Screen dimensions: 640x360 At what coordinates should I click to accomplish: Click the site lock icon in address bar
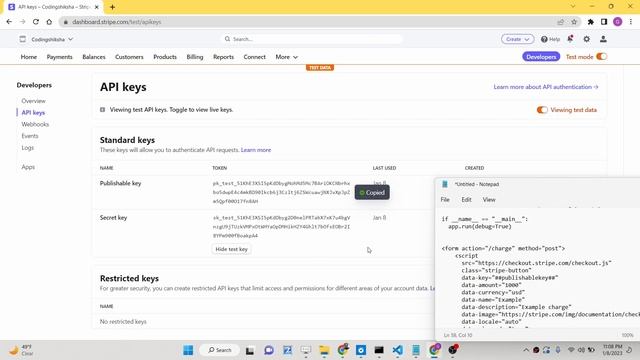(x=66, y=22)
